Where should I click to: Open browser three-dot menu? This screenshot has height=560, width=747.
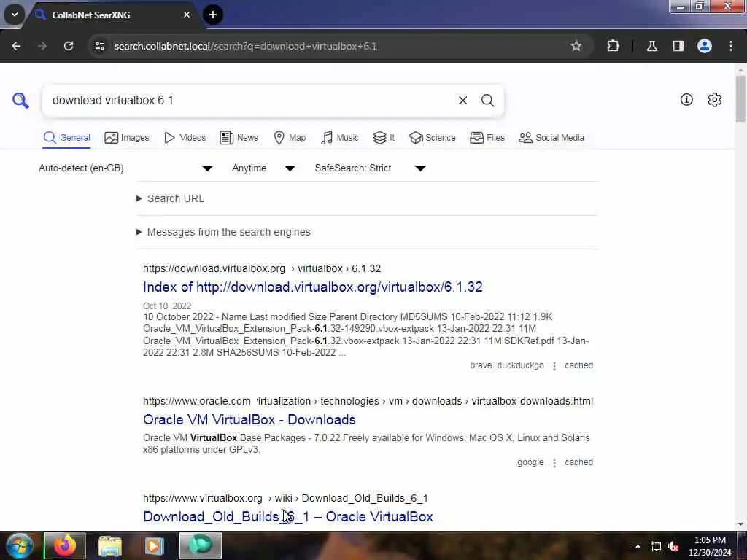pos(731,46)
